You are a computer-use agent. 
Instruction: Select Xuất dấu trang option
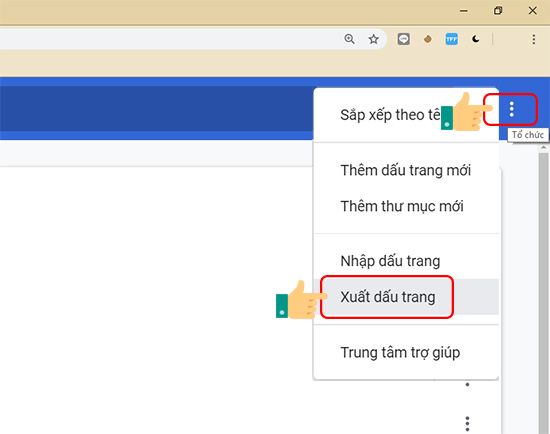tap(406, 297)
